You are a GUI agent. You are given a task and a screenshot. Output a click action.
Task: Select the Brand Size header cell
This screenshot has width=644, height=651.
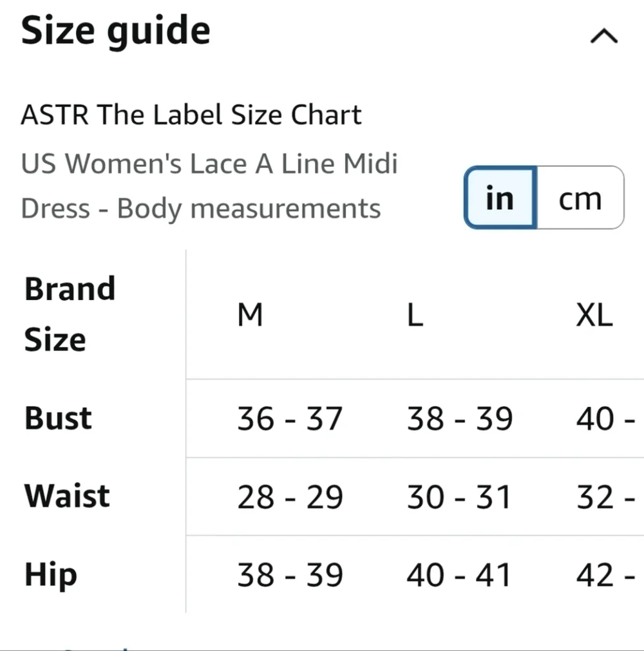pyautogui.click(x=70, y=314)
